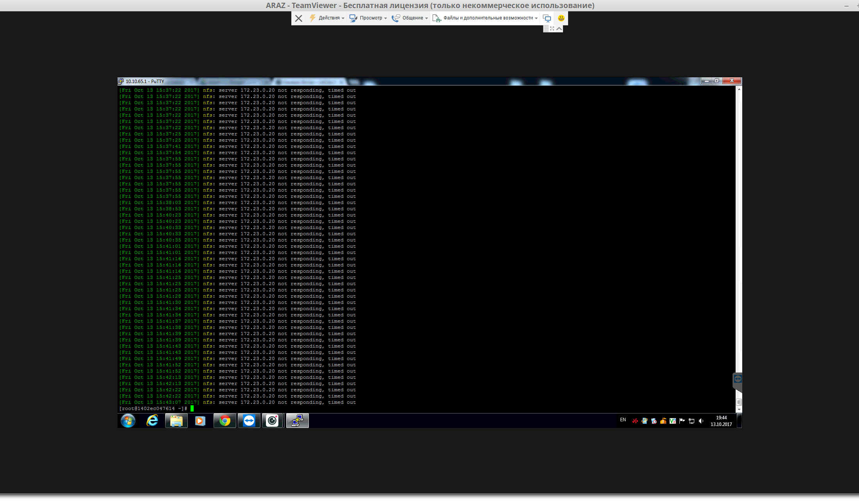Click the PuTTY scrollbar down arrow
859x504 pixels.
pos(739,410)
